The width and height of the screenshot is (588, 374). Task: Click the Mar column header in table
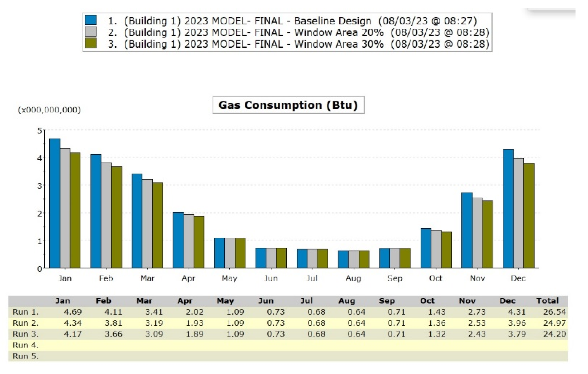click(144, 301)
